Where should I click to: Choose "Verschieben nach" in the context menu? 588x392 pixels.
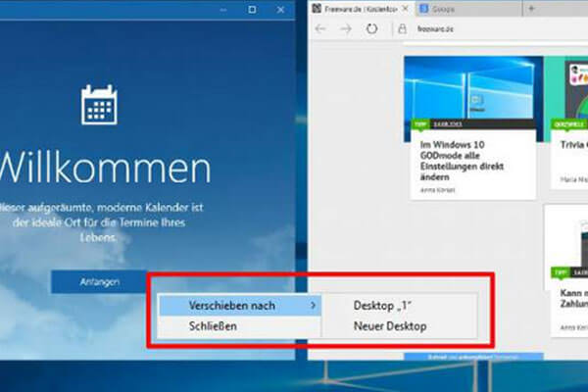point(240,306)
